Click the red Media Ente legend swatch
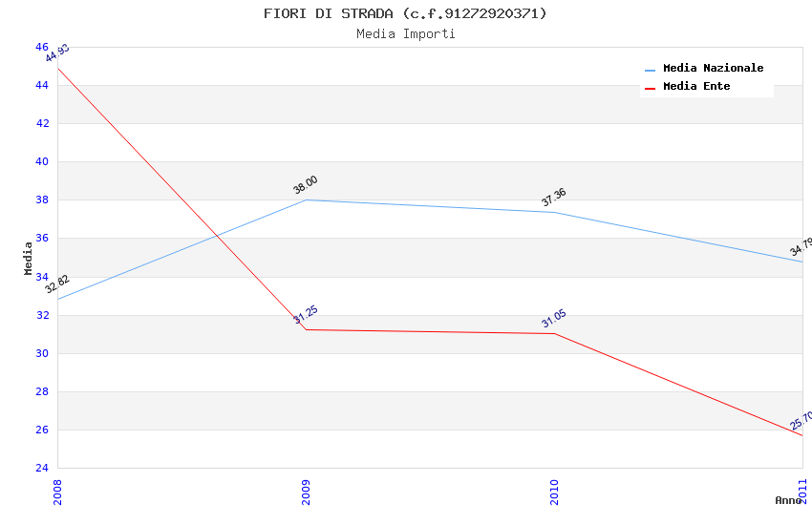 tap(651, 88)
